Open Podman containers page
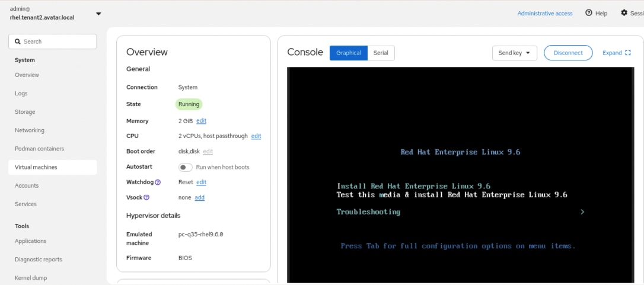This screenshot has height=285, width=644. [x=39, y=149]
